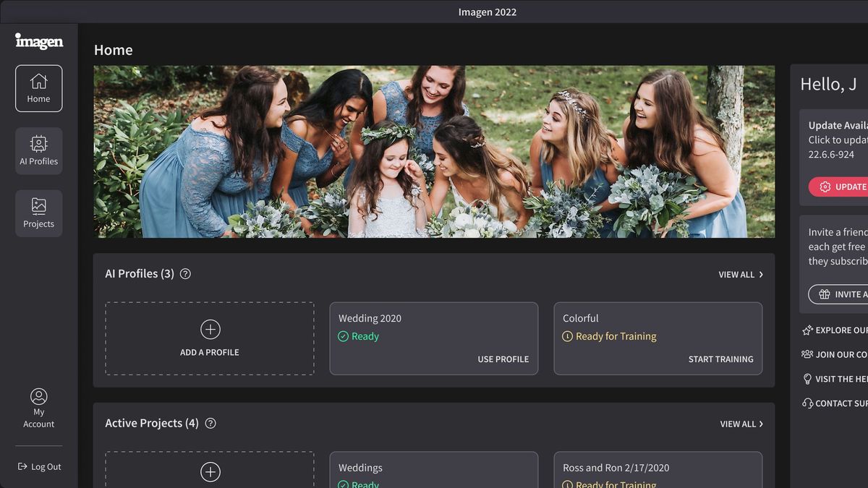Expand View All next to AI Profiles
The width and height of the screenshot is (868, 488).
741,275
